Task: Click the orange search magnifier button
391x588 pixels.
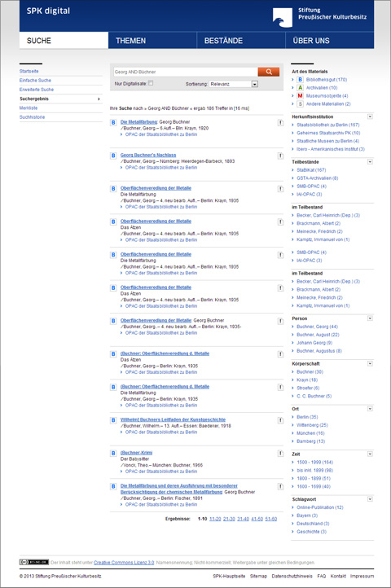Action: (268, 72)
